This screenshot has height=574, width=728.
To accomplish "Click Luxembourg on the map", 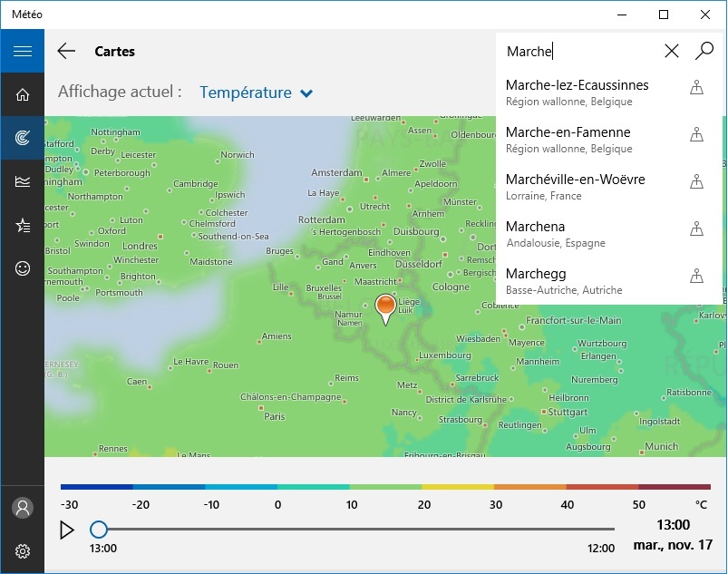I will (445, 355).
